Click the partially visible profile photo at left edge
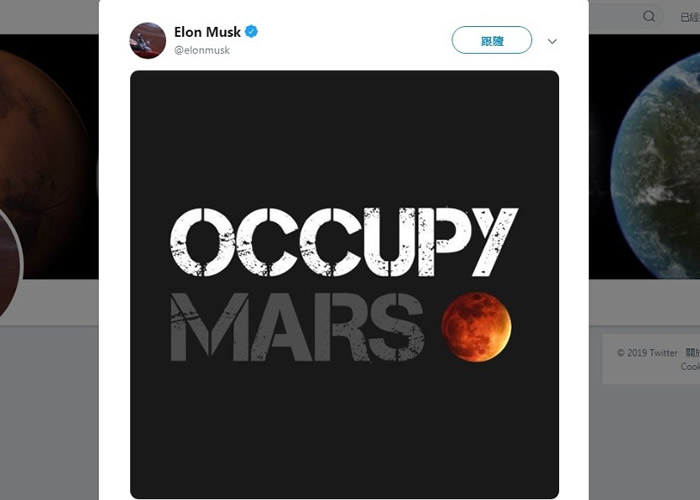This screenshot has width=700, height=500. [10, 264]
